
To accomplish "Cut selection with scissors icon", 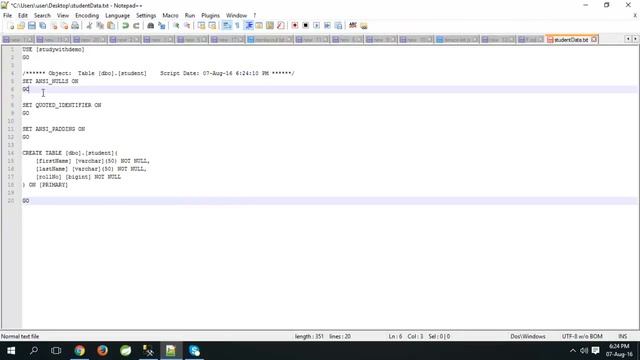I will tap(89, 26).
